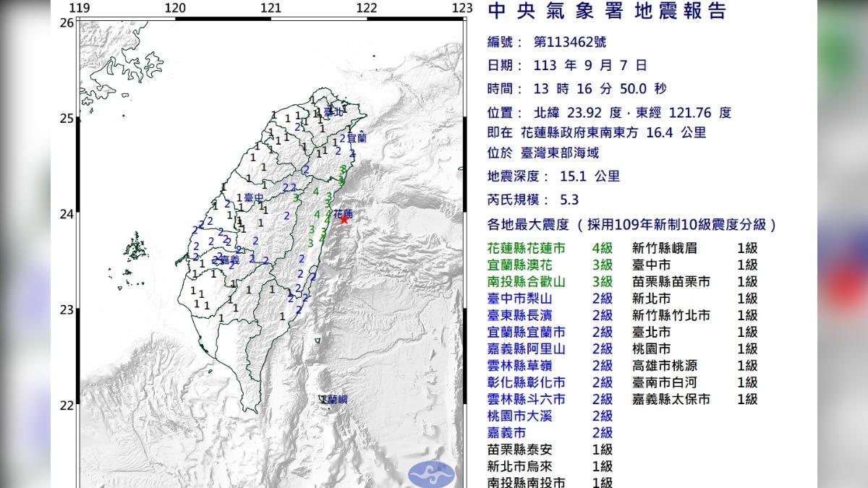Screen dimensions: 868x488
Task: Click the 南投縣合歡山 intensity row
Action: point(550,281)
